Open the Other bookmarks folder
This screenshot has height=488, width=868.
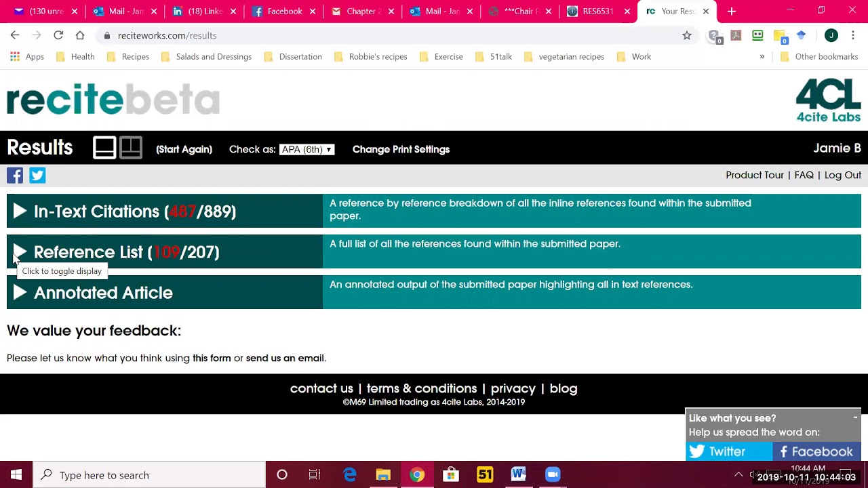[820, 57]
